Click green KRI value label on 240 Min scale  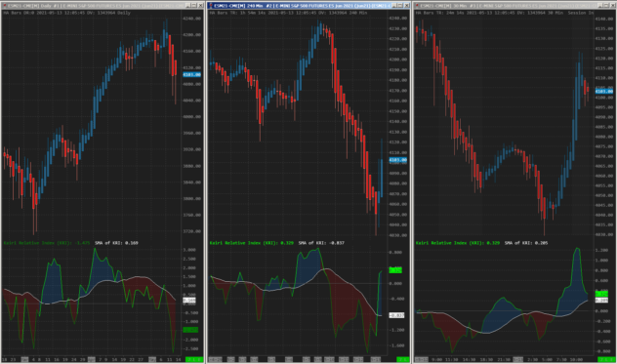tap(395, 270)
